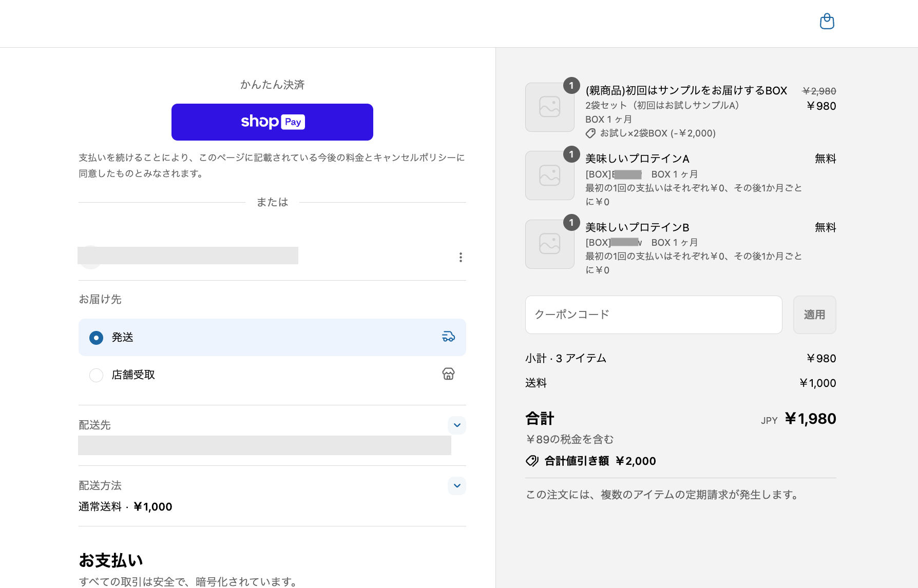This screenshot has height=588, width=918.
Task: Click the discount tag icon under sample BOX
Action: pos(590,133)
